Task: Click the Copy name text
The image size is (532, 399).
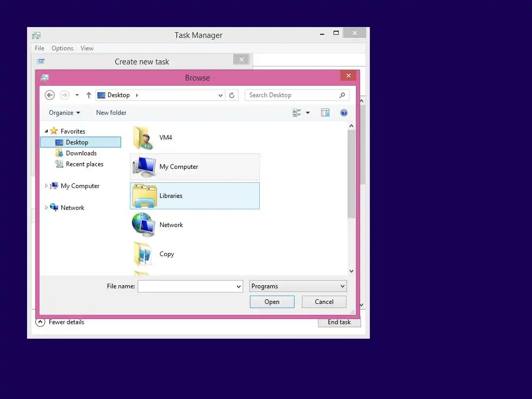Action: 167,254
